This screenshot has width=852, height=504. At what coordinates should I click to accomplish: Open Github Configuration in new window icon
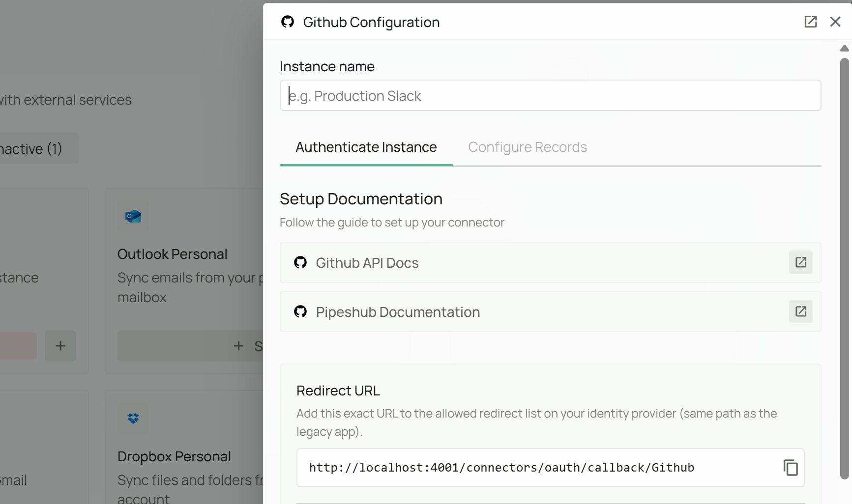810,22
